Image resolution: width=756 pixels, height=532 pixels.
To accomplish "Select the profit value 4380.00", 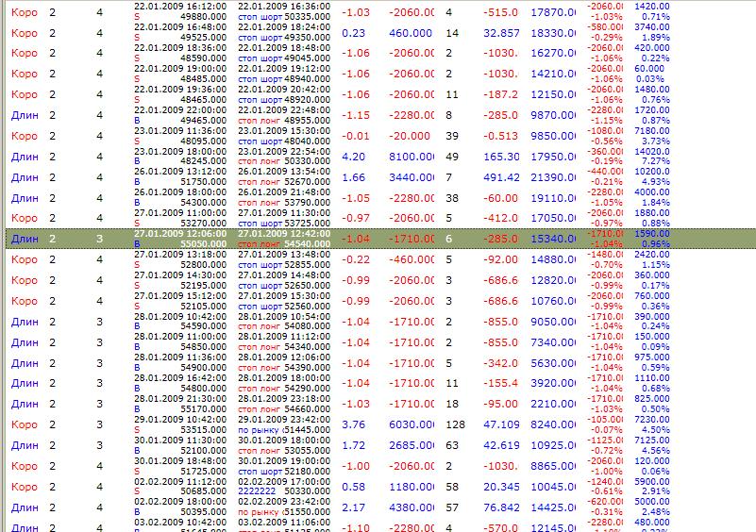I will point(412,507).
